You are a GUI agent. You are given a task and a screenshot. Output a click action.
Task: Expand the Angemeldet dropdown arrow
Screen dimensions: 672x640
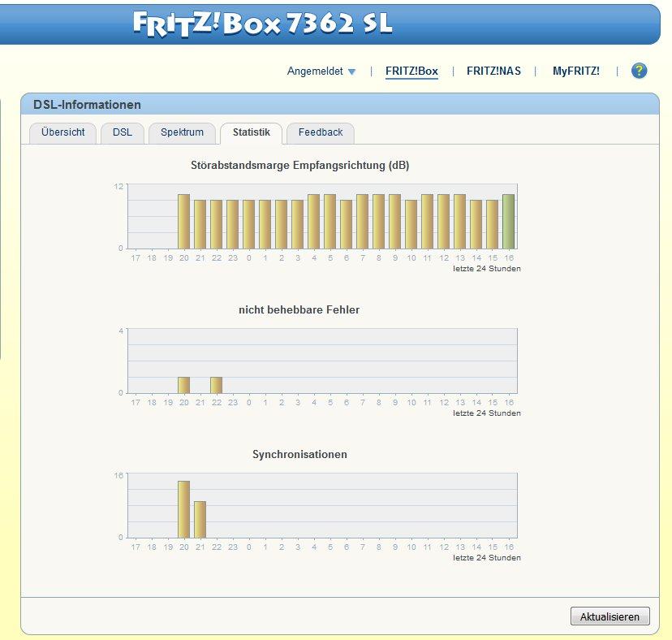coord(352,71)
